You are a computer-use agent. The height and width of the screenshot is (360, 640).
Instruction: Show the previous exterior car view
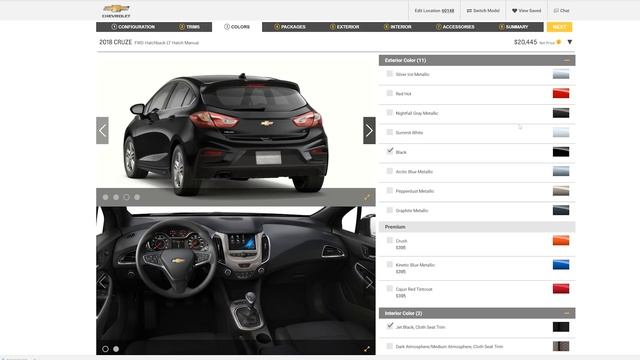click(102, 131)
